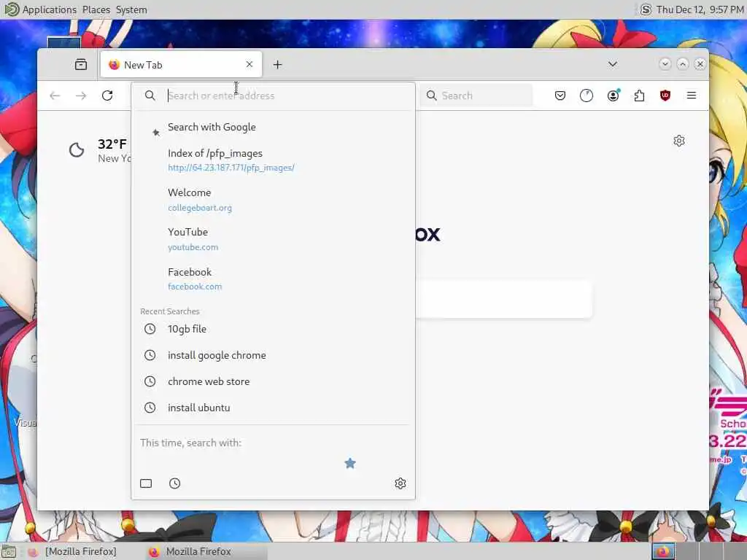Go forward with the forward arrow
Viewport: 747px width, 560px height.
coord(81,96)
